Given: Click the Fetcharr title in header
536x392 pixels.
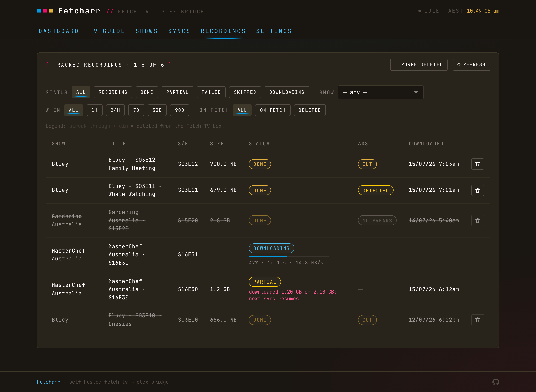Looking at the screenshot, I should point(79,11).
